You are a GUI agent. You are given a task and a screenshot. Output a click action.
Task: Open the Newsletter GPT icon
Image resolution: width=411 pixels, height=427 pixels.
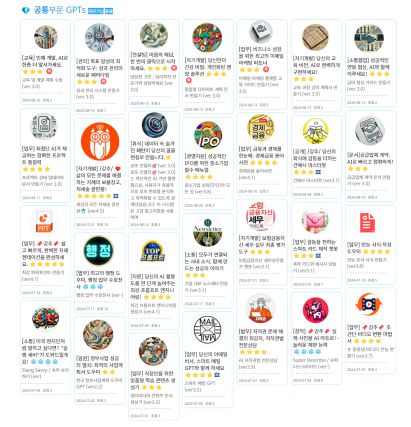point(208,233)
